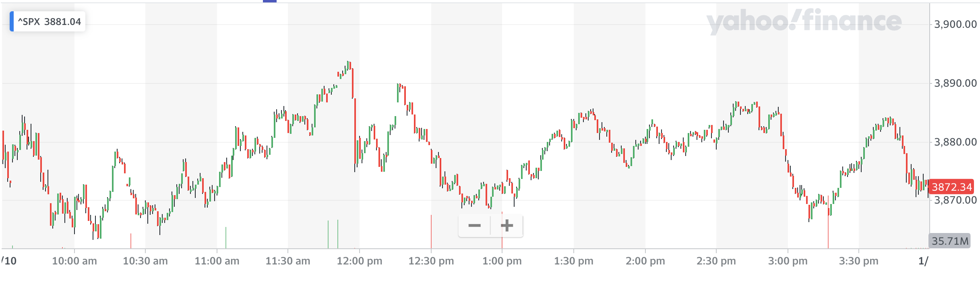Viewport: 980px width, 283px height.
Task: Click the 3,880.00 price axis label
Action: (x=955, y=142)
